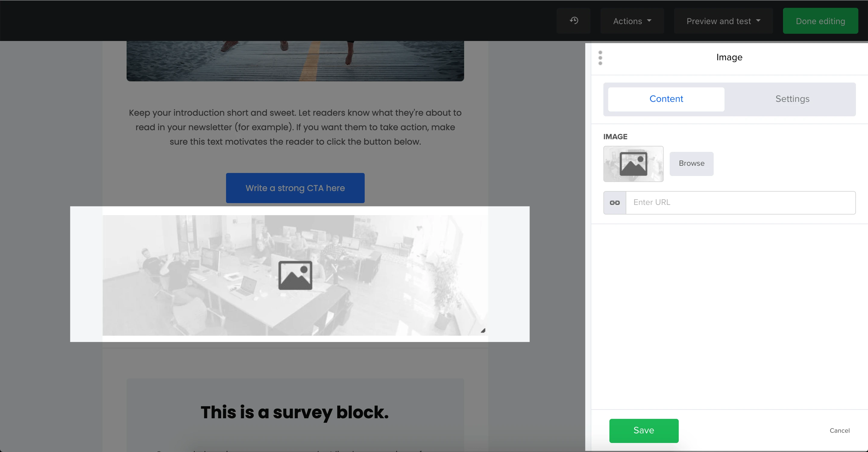
Task: Finish with the Done editing button
Action: tap(820, 21)
